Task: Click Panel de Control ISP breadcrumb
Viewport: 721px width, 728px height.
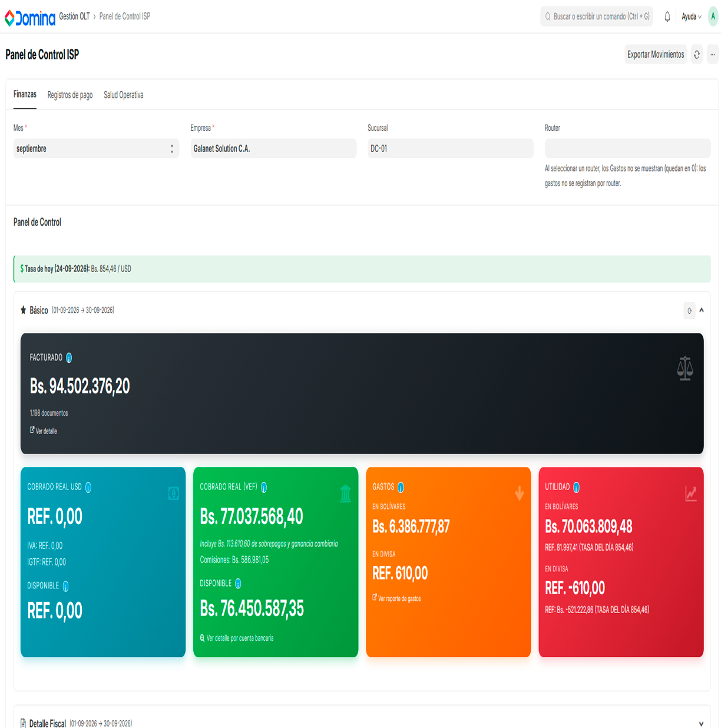Action: click(x=125, y=16)
